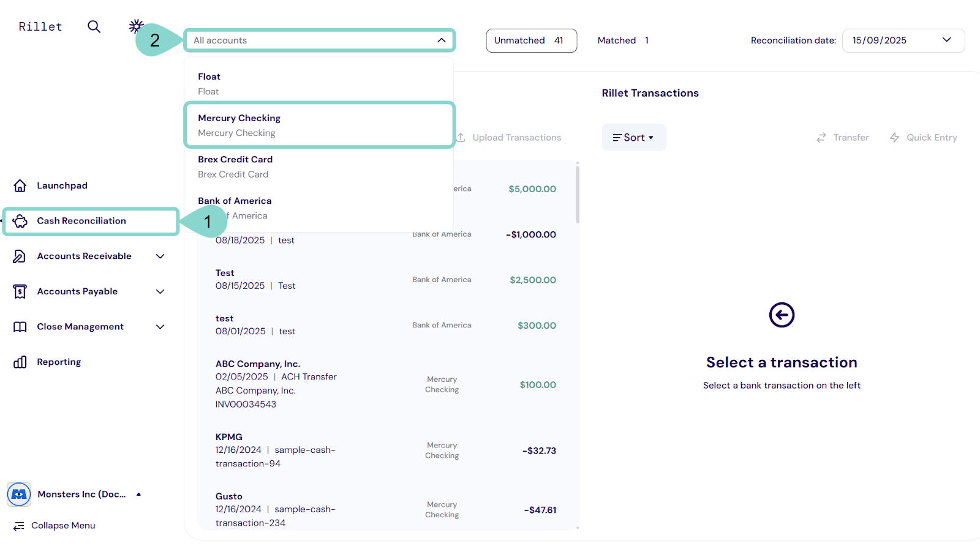Click the sparkle icon beside search
This screenshot has width=980, height=549.
coord(135,26)
